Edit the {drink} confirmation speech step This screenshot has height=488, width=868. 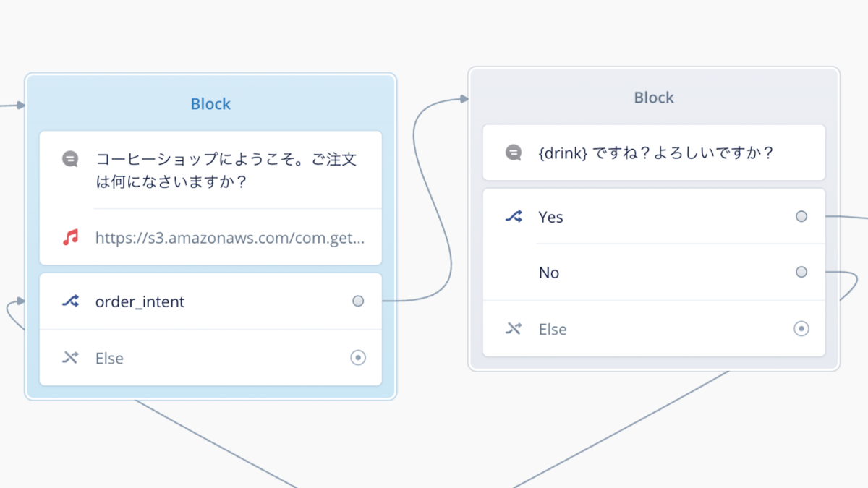(x=654, y=153)
